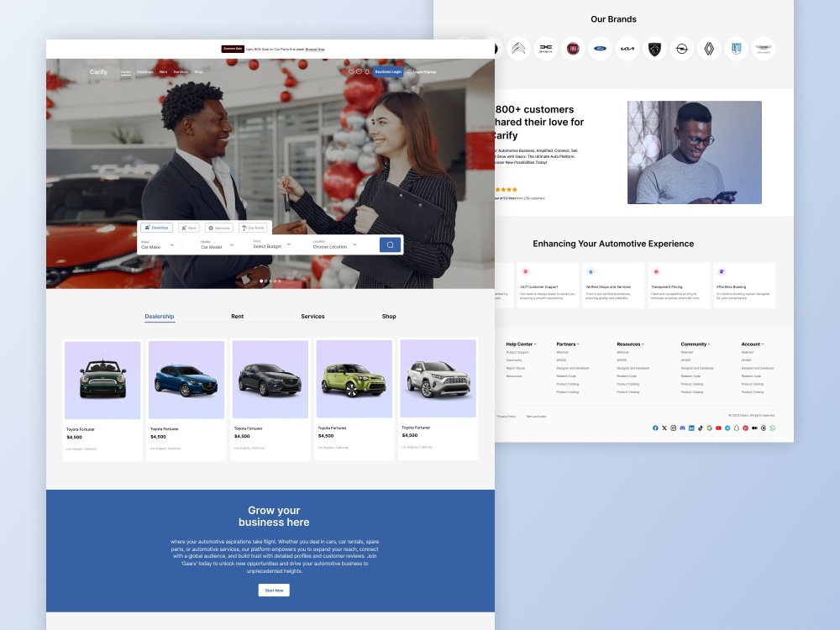The height and width of the screenshot is (630, 840).
Task: Collapse the Resources footer section
Action: click(630, 344)
